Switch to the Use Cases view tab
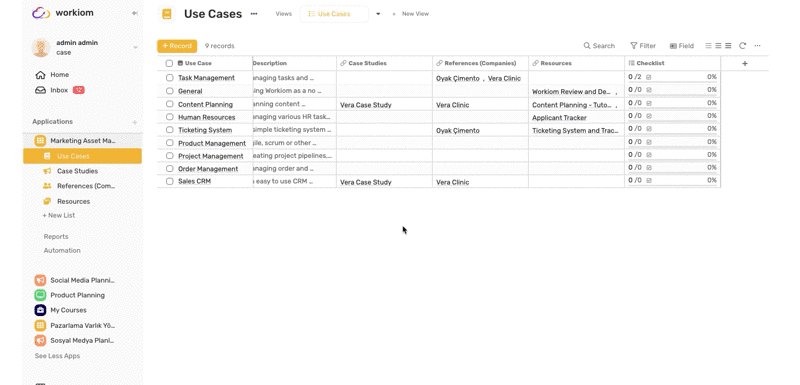The height and width of the screenshot is (385, 800). 334,14
